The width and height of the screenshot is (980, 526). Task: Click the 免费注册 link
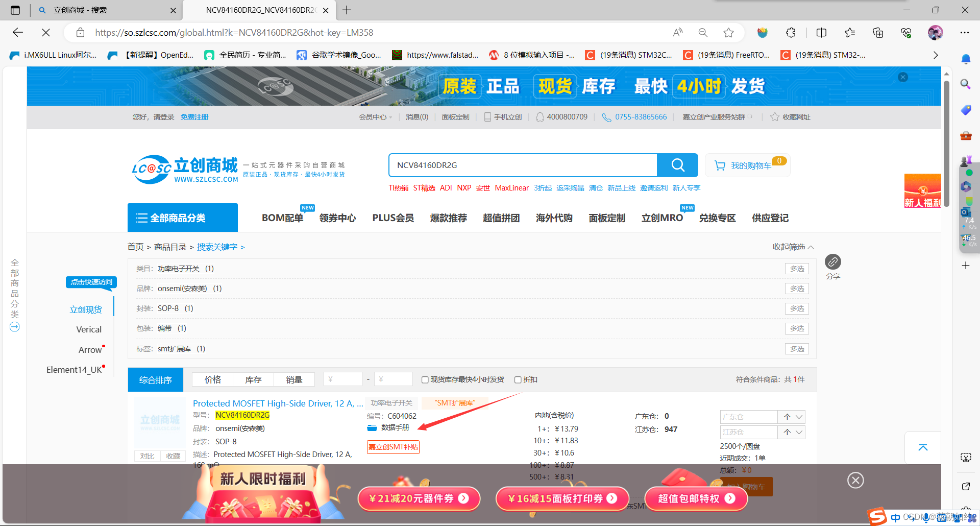tap(194, 117)
